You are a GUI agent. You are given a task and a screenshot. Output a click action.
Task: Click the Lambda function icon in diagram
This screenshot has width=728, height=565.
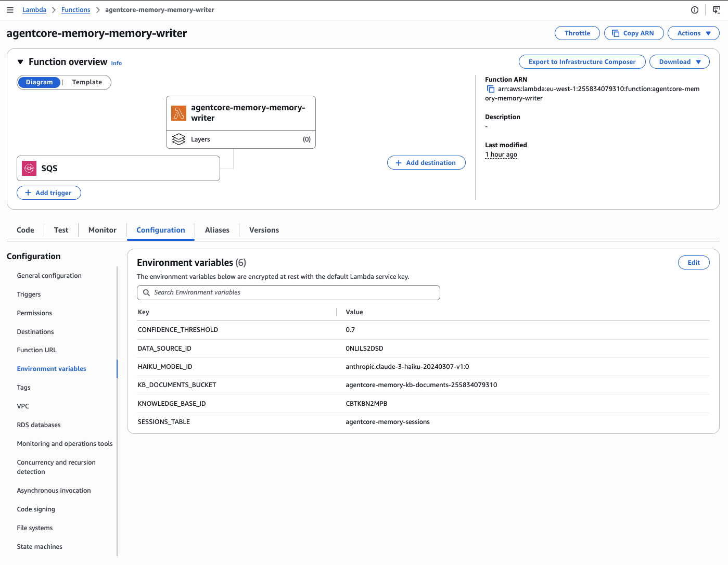click(x=179, y=113)
